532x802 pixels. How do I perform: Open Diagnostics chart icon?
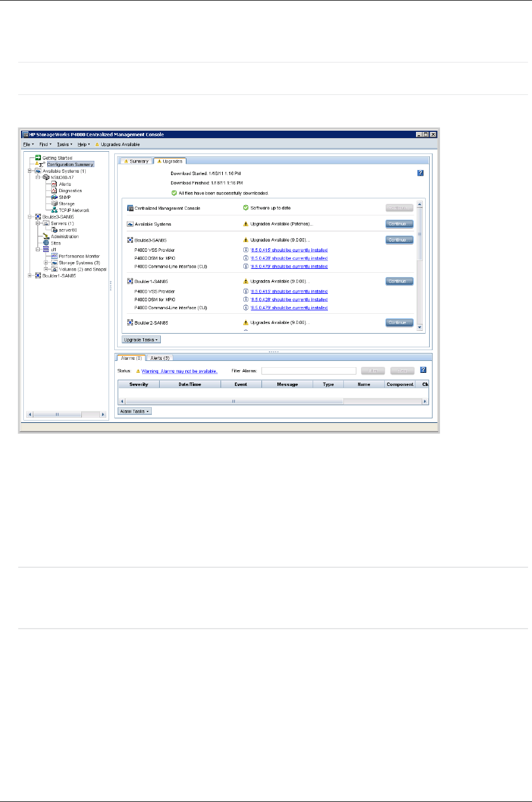coord(55,190)
